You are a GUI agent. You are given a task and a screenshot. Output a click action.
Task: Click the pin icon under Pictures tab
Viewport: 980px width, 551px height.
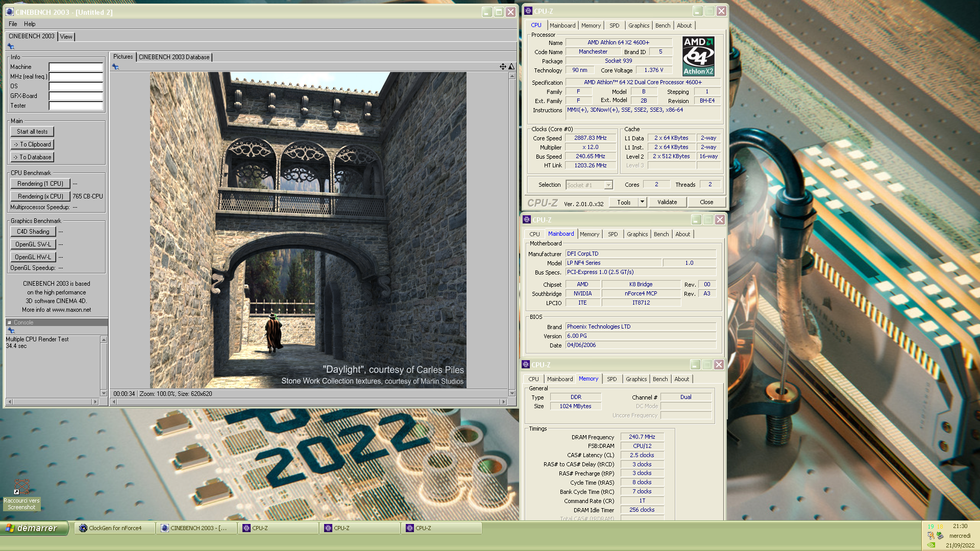pos(115,67)
